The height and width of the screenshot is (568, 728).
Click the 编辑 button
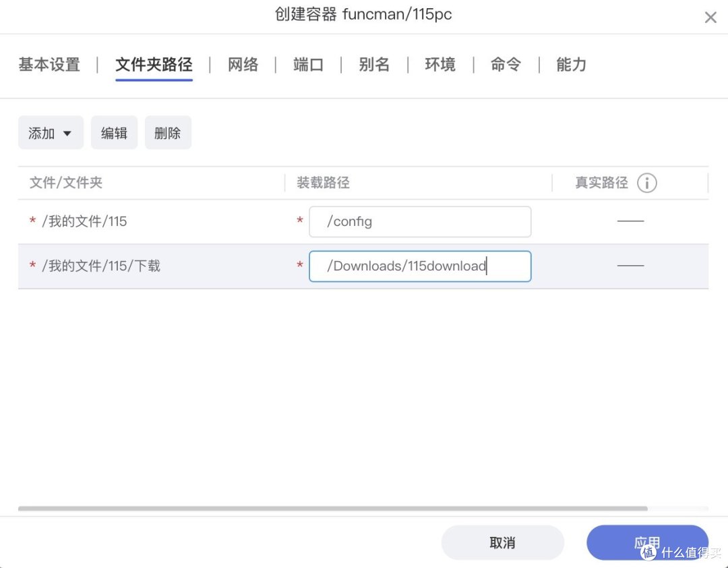114,132
